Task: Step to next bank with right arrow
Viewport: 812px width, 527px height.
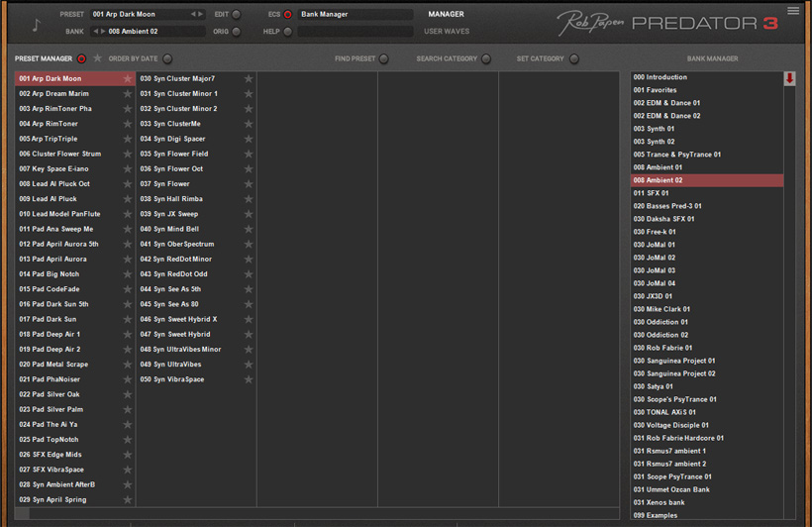Action: [x=103, y=31]
